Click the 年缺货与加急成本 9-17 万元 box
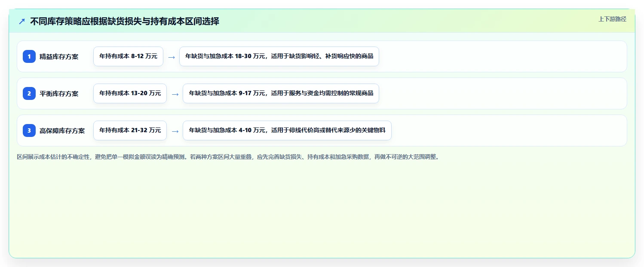Screen dimensions: 644x267 click(x=281, y=93)
